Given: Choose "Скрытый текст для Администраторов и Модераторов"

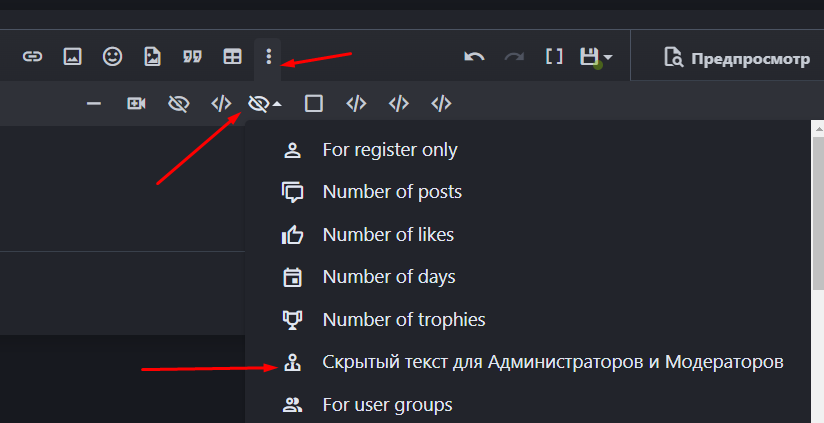Looking at the screenshot, I should coord(552,362).
